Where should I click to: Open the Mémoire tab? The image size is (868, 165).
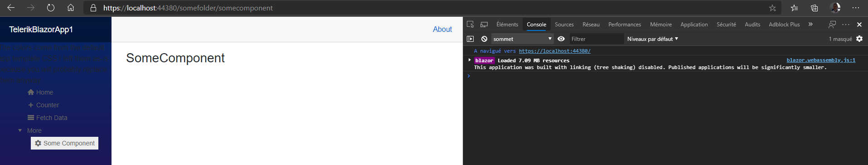tap(661, 25)
